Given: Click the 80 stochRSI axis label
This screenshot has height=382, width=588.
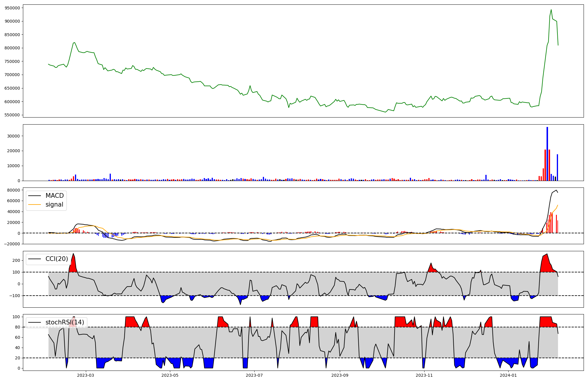Looking at the screenshot, I should click(18, 327).
